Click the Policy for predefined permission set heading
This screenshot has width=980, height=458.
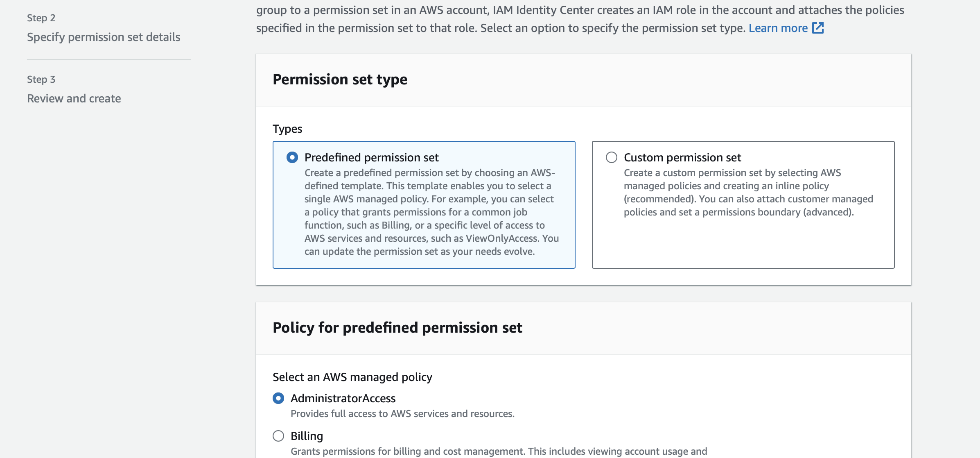[x=398, y=327]
